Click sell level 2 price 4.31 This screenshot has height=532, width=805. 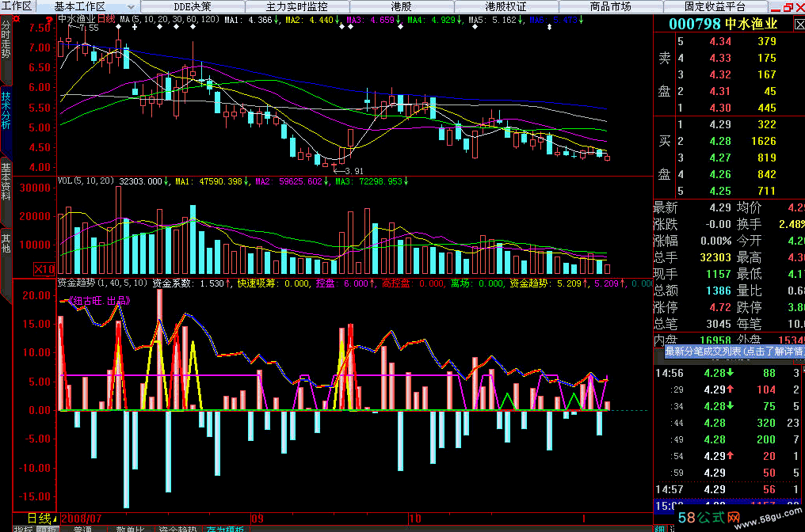tap(719, 91)
